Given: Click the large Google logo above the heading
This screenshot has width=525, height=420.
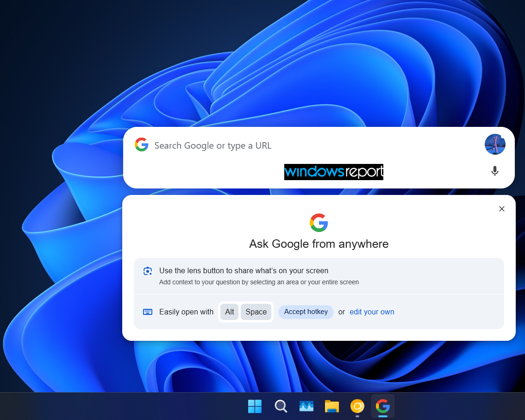Looking at the screenshot, I should tap(319, 223).
